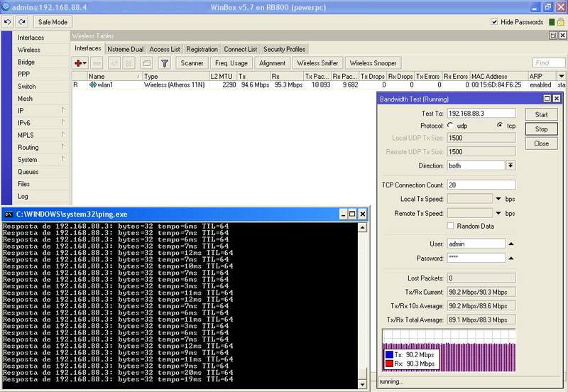Maximize the Bandwidth Test dialog

pos(547,99)
